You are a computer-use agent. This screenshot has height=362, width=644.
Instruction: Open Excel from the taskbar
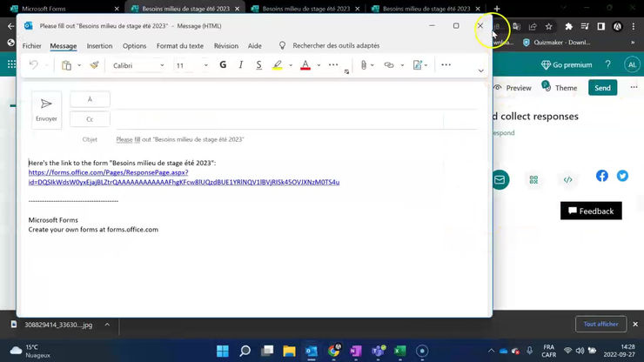coord(400,351)
